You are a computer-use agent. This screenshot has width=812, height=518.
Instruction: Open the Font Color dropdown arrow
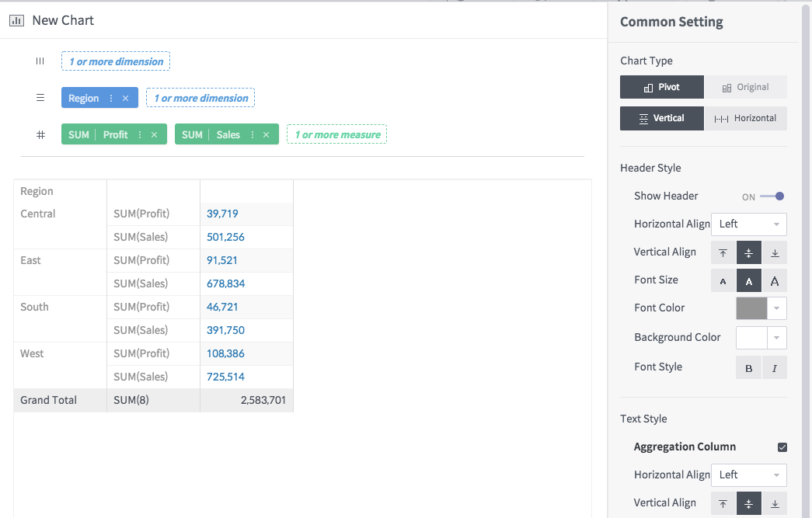pyautogui.click(x=777, y=308)
